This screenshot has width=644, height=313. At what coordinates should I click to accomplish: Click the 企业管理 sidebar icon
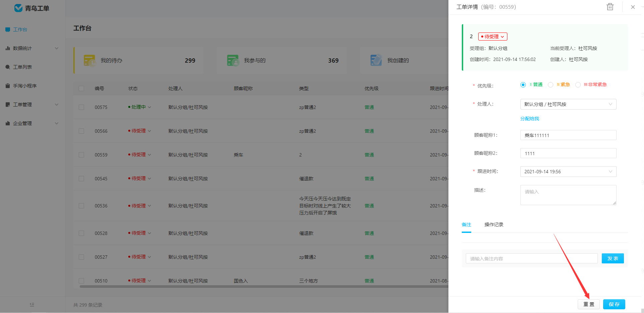[x=8, y=123]
